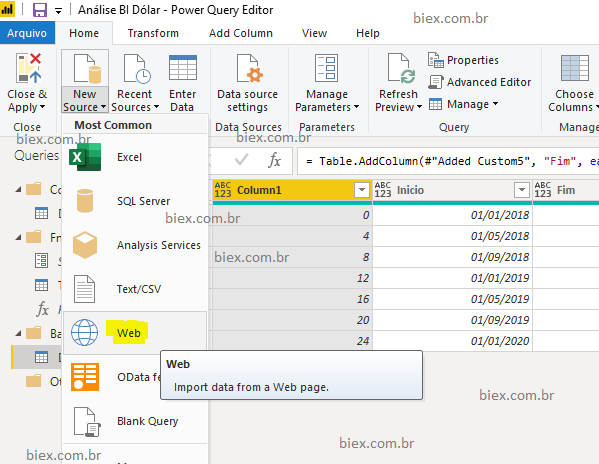This screenshot has width=599, height=464.
Task: Select the highlighted query in Queries pane
Action: point(37,357)
